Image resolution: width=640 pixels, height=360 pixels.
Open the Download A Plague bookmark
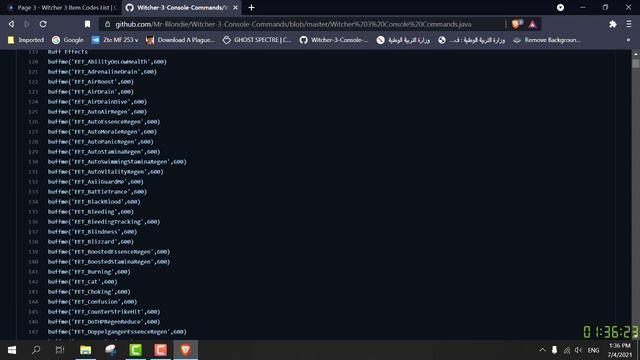pyautogui.click(x=180, y=40)
